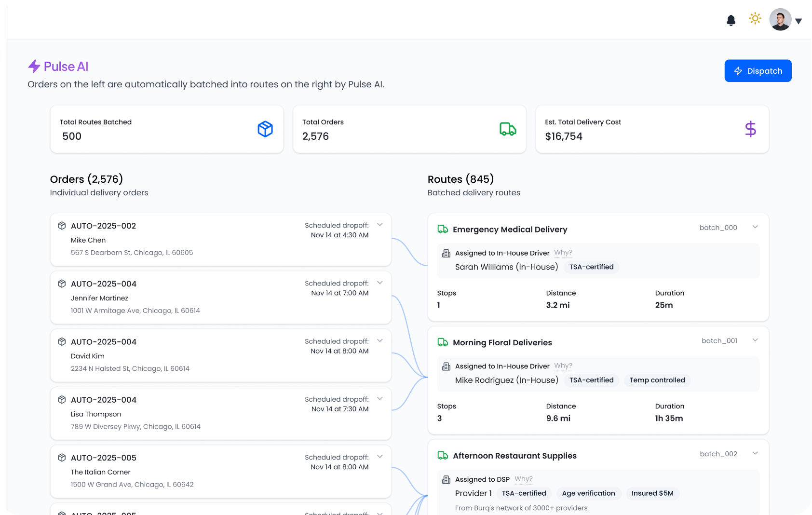Click Why? link for Sarah Williams' assignment
This screenshot has width=812, height=515.
pos(563,253)
